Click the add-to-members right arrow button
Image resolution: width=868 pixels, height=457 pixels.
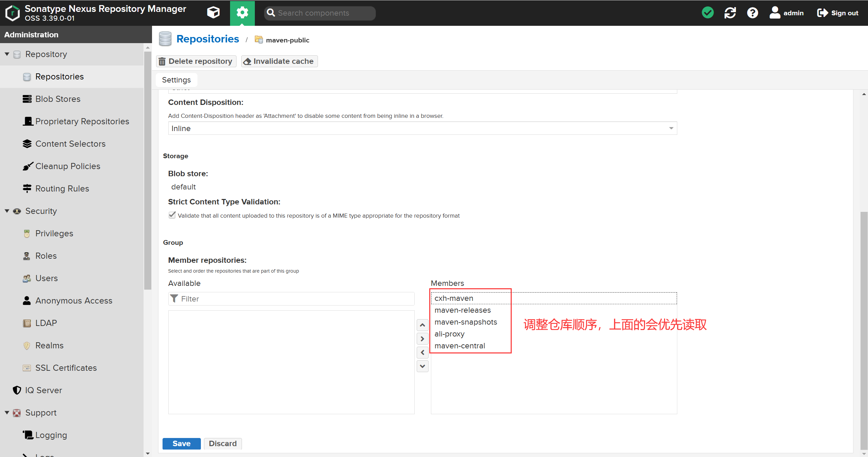coord(422,339)
